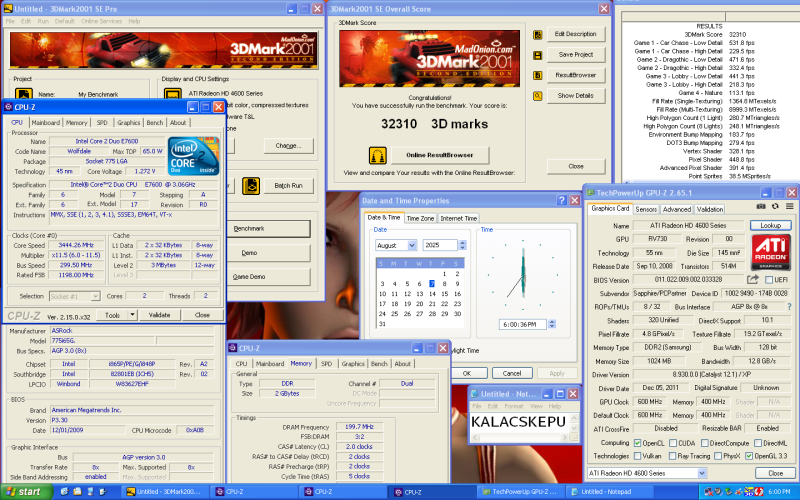Click CPU-Z title bar icon of front window
This screenshot has height=500, width=800.
coord(9,107)
